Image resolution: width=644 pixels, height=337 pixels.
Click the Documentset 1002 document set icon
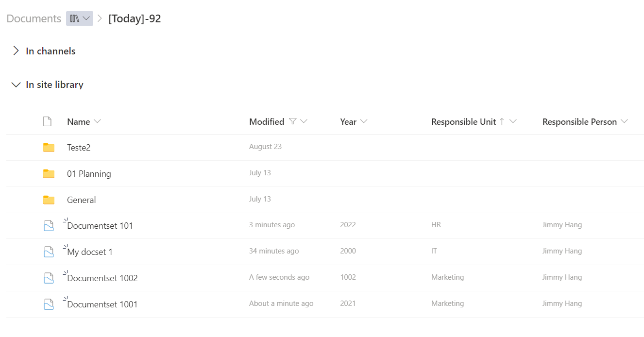tap(49, 278)
